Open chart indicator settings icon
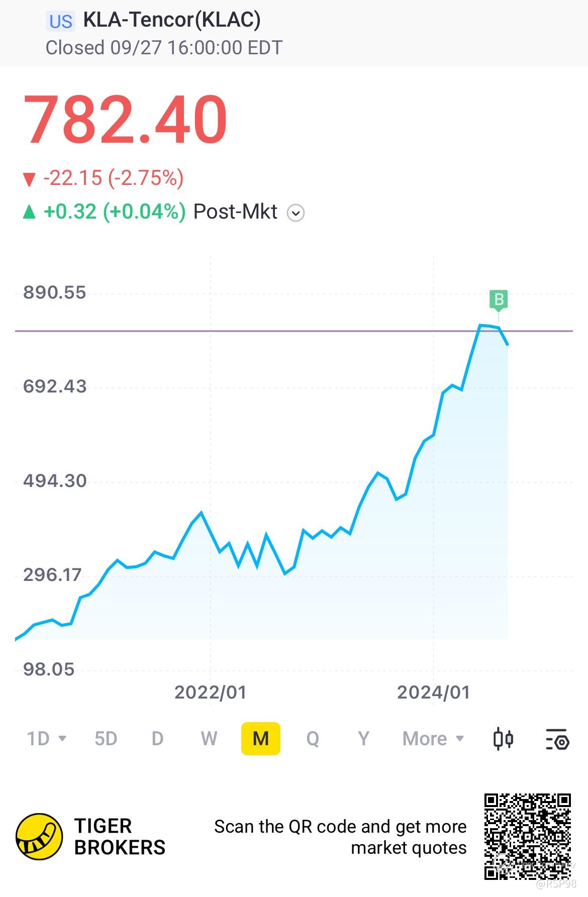The width and height of the screenshot is (588, 897). pos(557,739)
